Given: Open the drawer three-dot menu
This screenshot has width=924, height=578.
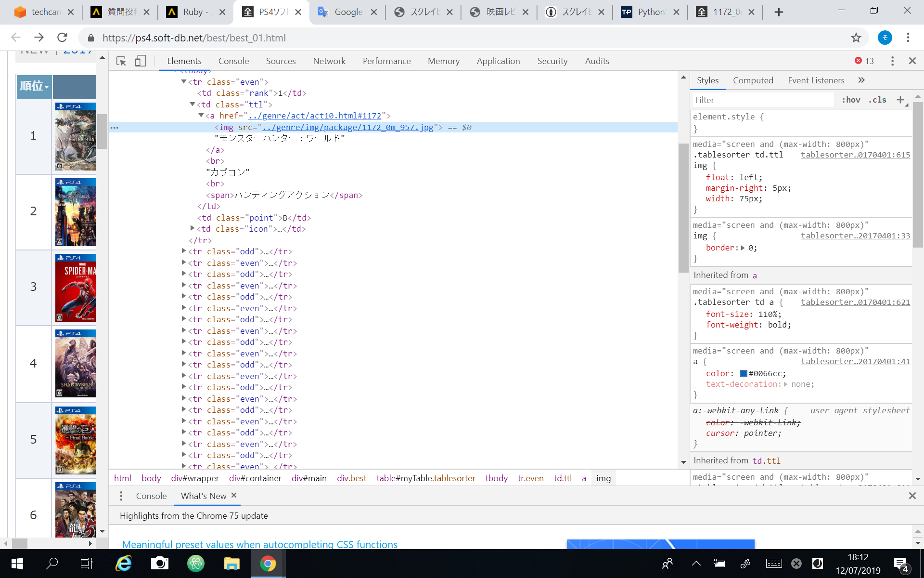Looking at the screenshot, I should click(121, 496).
